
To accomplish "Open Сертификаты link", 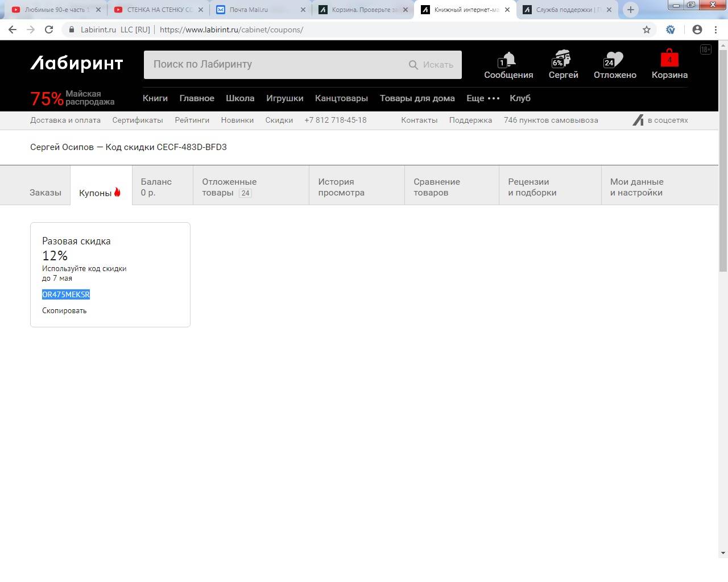I will tap(138, 120).
